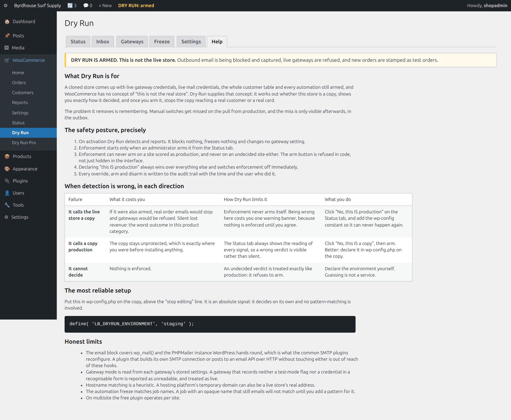
Task: Open Byrdhouse Surf Supply site link
Action: pyautogui.click(x=37, y=6)
